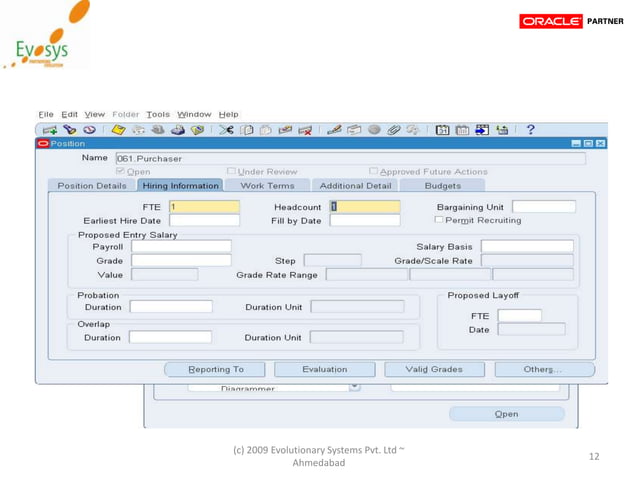The height and width of the screenshot is (478, 638).
Task: Click the Cut scissors icon
Action: coord(228,129)
